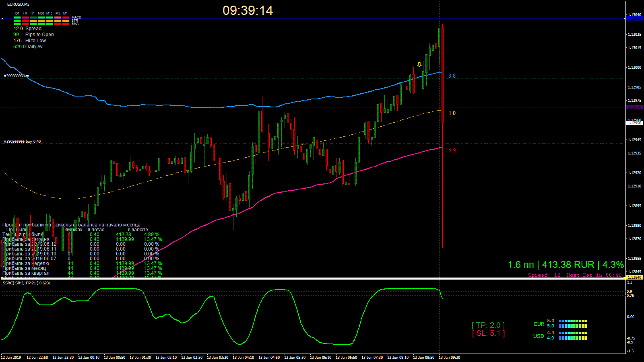
Task: Click the 'Прибыль за неделю' row
Action: click(82, 263)
